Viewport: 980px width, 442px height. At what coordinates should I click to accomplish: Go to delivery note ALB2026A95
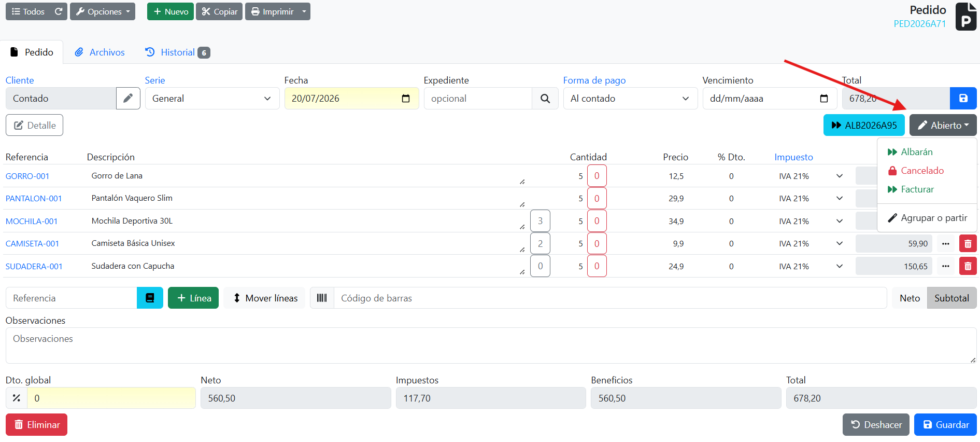pos(864,125)
